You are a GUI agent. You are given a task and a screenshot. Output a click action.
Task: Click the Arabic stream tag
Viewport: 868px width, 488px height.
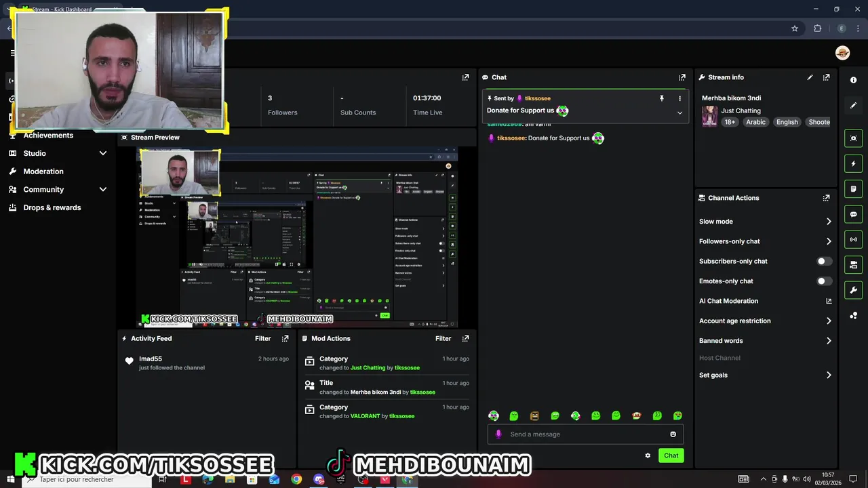(755, 122)
